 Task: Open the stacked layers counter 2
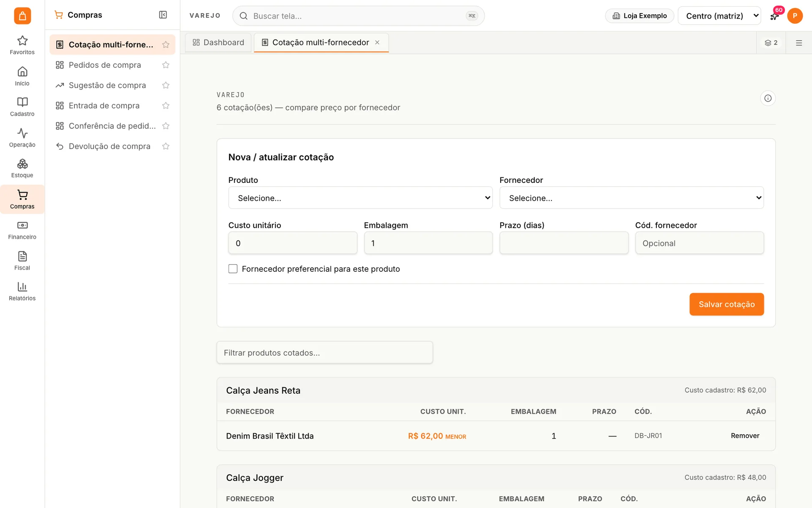(x=771, y=43)
